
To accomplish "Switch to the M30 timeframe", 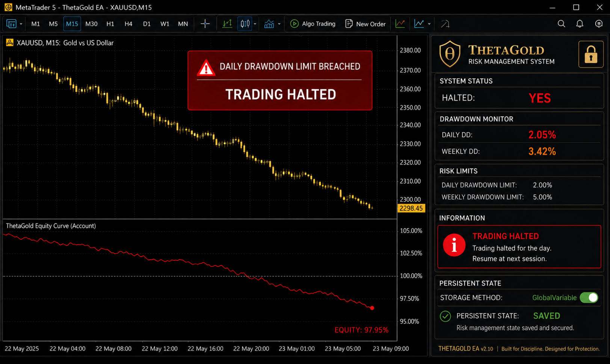I will pyautogui.click(x=91, y=24).
